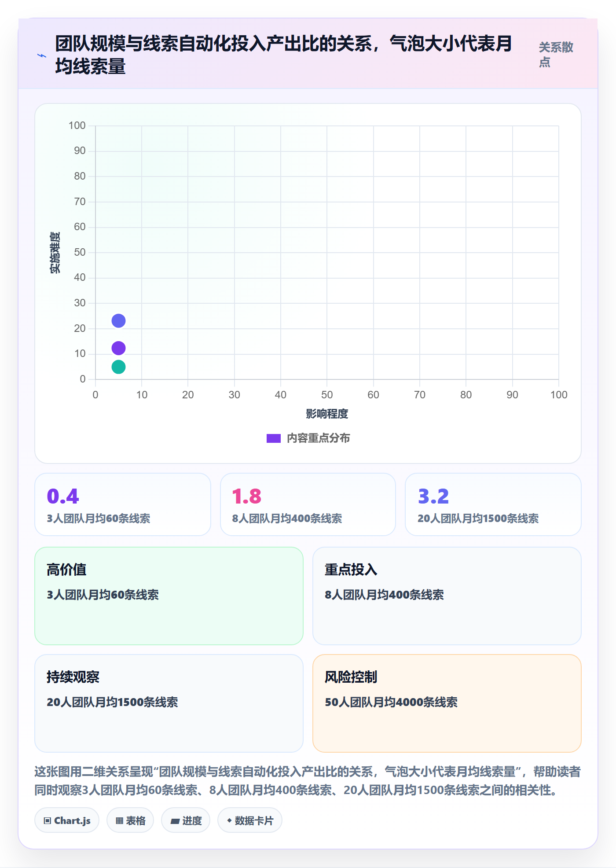Viewport: 616px width, 868px height.
Task: Click the 高价值 card heading
Action: click(x=66, y=570)
